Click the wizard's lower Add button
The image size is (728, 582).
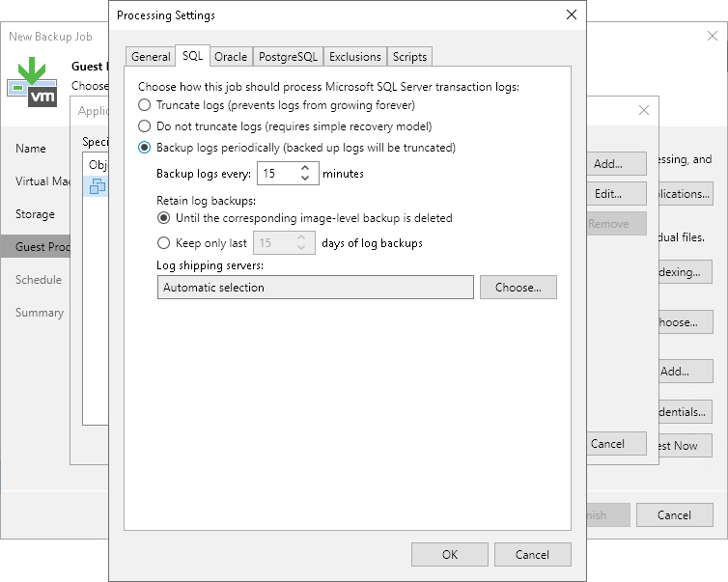coord(686,372)
